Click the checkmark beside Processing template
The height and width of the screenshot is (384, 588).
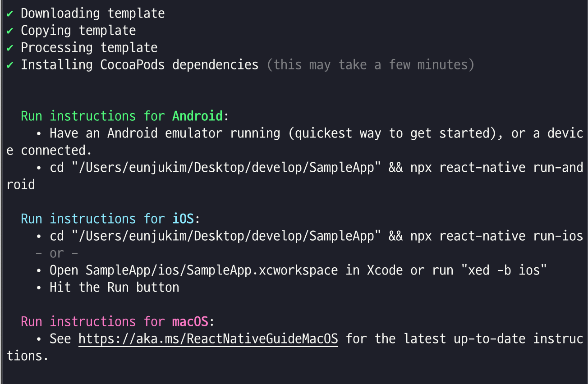(x=10, y=48)
